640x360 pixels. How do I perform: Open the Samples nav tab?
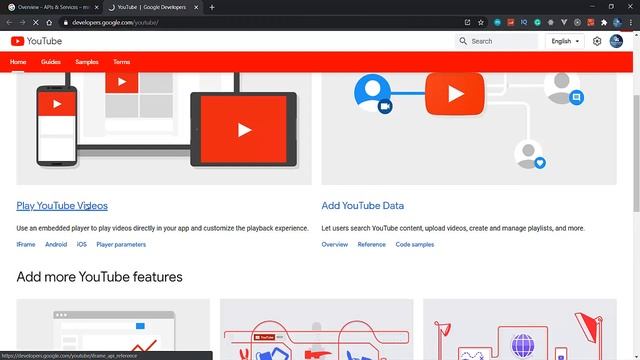tap(87, 62)
